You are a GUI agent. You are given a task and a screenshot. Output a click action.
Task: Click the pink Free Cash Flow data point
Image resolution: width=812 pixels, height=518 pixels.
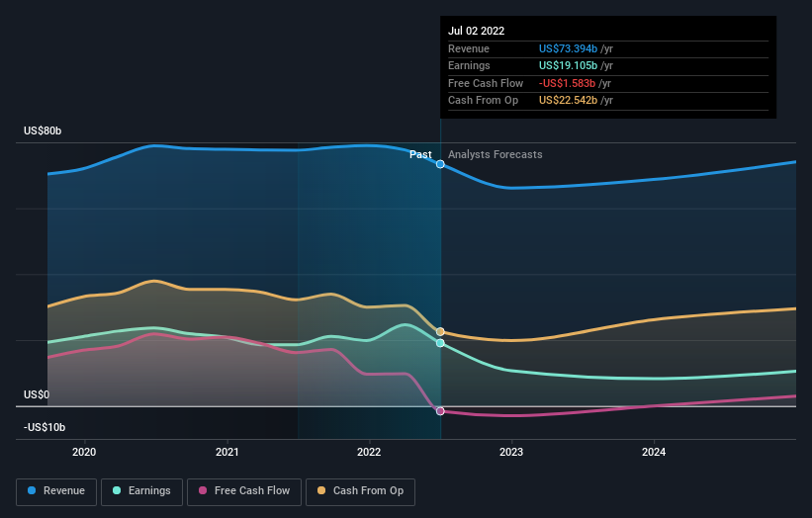click(440, 411)
